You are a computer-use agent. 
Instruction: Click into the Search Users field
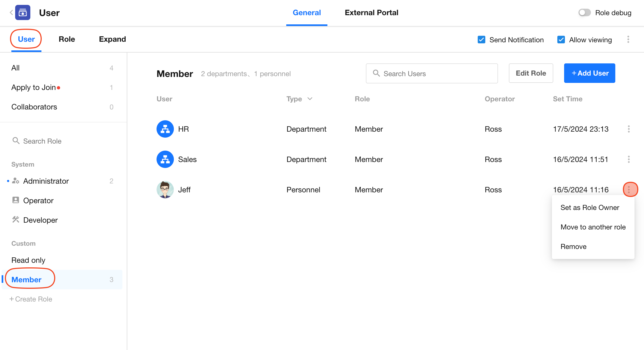coord(432,73)
